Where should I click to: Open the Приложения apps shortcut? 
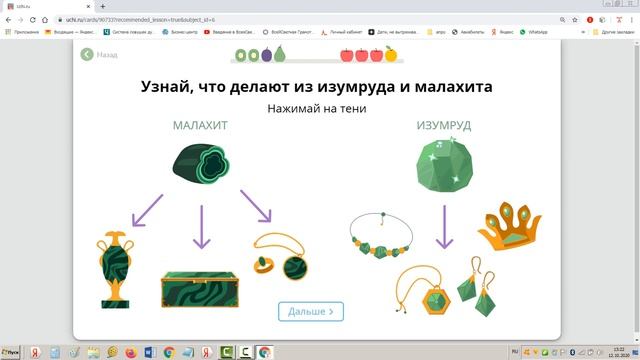22,32
